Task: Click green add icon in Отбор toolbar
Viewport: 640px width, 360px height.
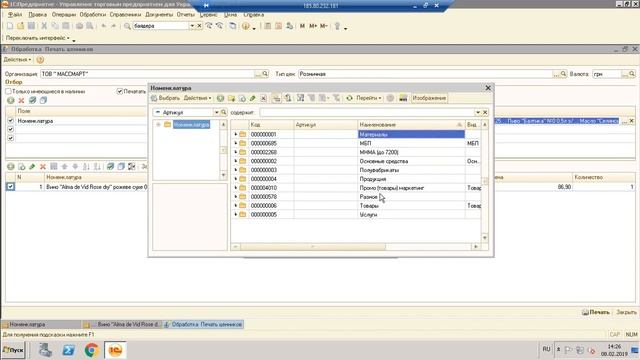Action: coord(11,100)
